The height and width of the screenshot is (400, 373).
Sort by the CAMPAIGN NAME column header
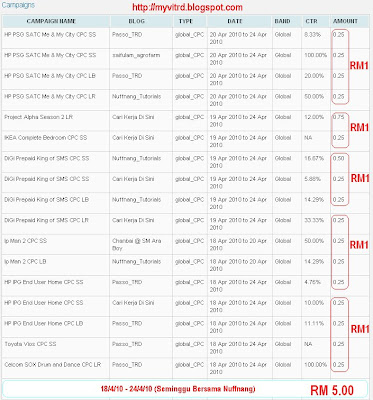[x=51, y=21]
